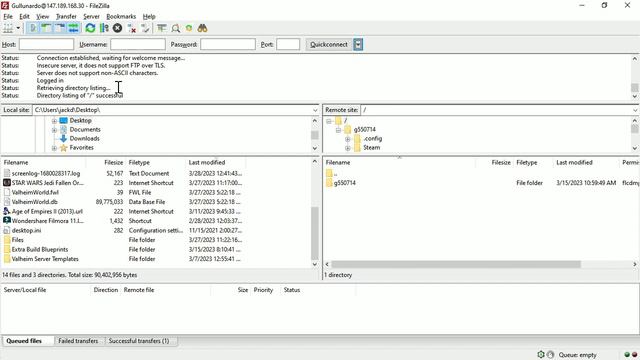Search for files with binoculars icon
640x360 pixels.
pyautogui.click(x=202, y=28)
